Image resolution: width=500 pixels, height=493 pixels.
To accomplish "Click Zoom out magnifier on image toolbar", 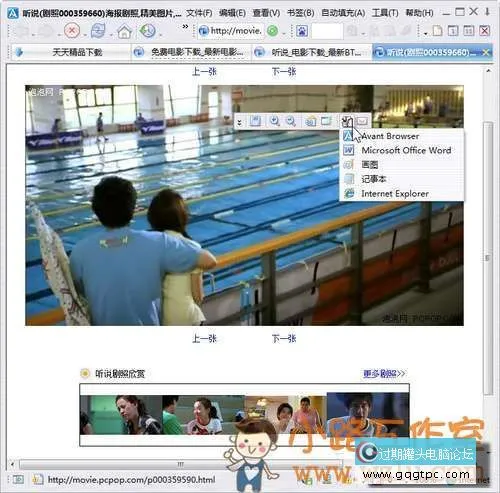I will pyautogui.click(x=291, y=121).
